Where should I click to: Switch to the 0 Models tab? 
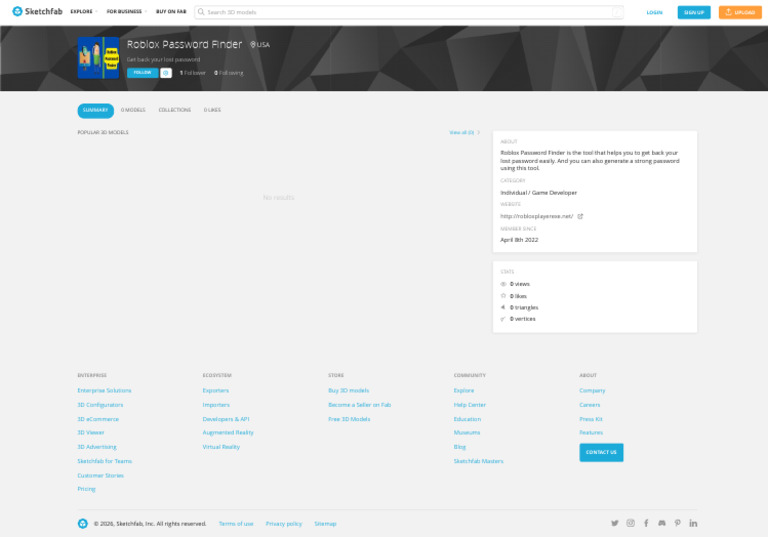tap(133, 110)
